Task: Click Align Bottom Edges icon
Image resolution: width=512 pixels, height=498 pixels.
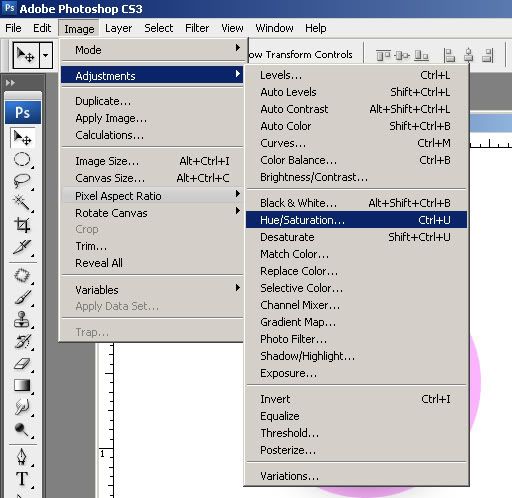Action: (x=421, y=55)
